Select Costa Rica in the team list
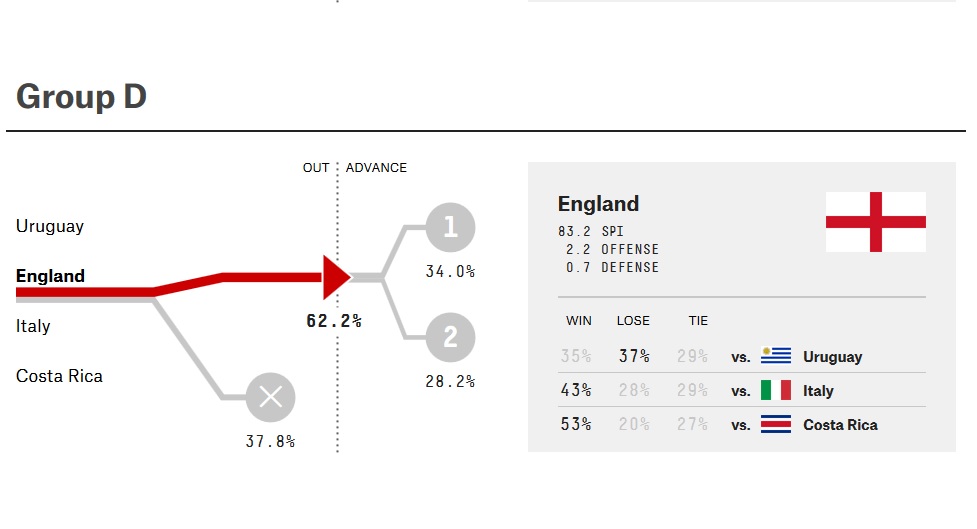Screen dimensions: 977x529 [x=59, y=376]
